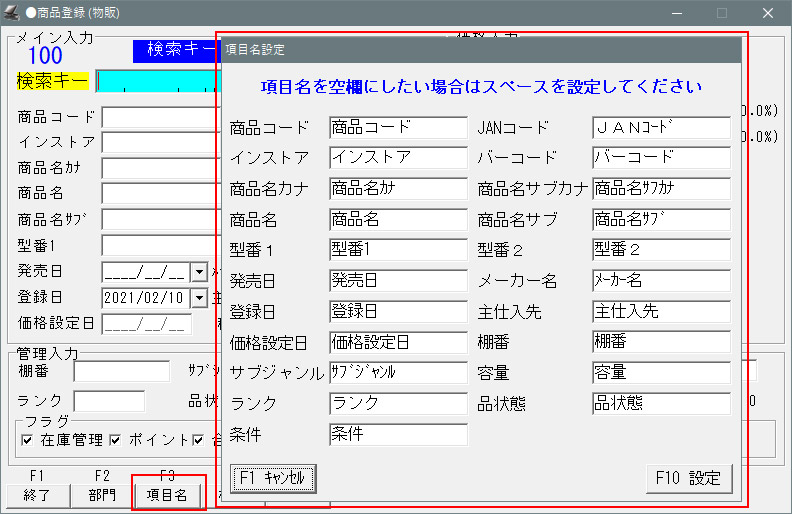
Task: Click the app icon in the title bar
Action: [12, 13]
